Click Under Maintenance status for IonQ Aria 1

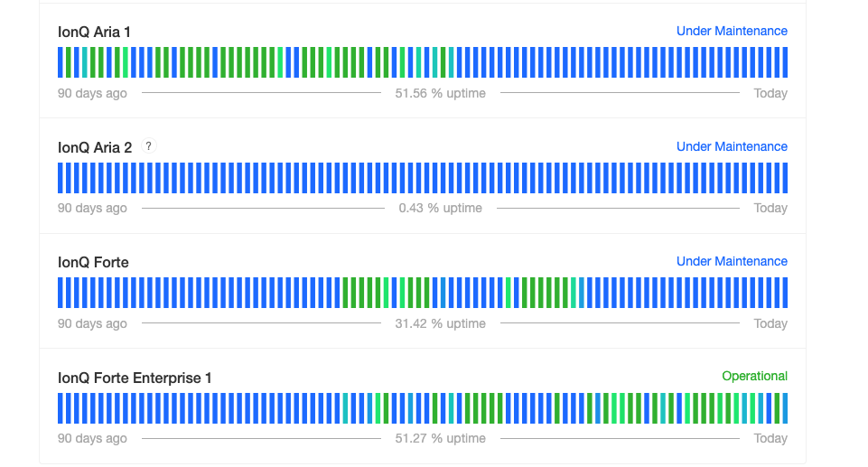point(732,31)
